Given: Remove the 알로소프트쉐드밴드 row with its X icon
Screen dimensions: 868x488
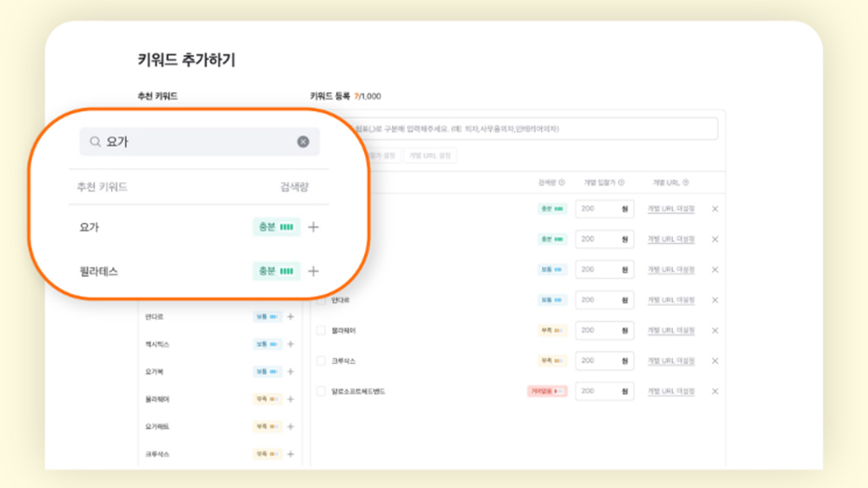Looking at the screenshot, I should [715, 391].
